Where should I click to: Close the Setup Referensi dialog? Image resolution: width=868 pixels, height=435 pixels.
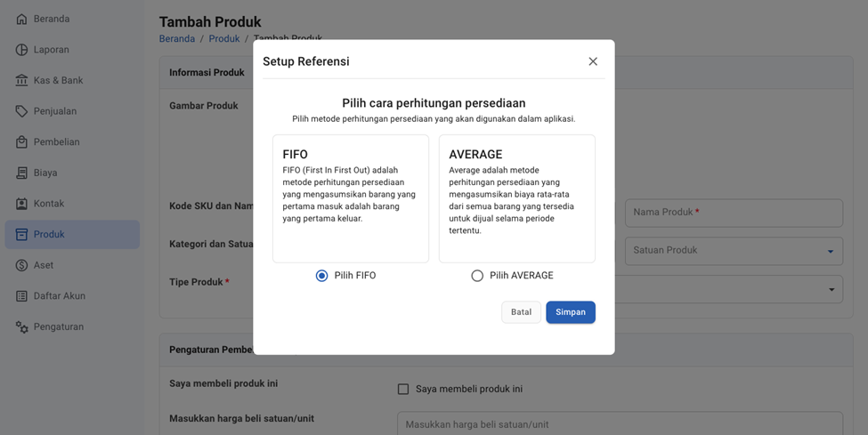tap(593, 61)
